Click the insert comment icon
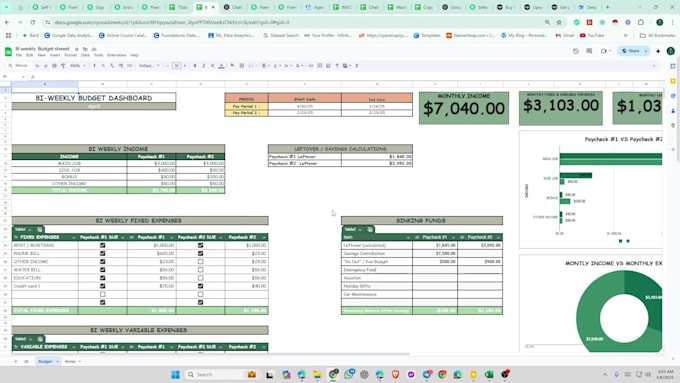The image size is (680, 383). pyautogui.click(x=319, y=66)
